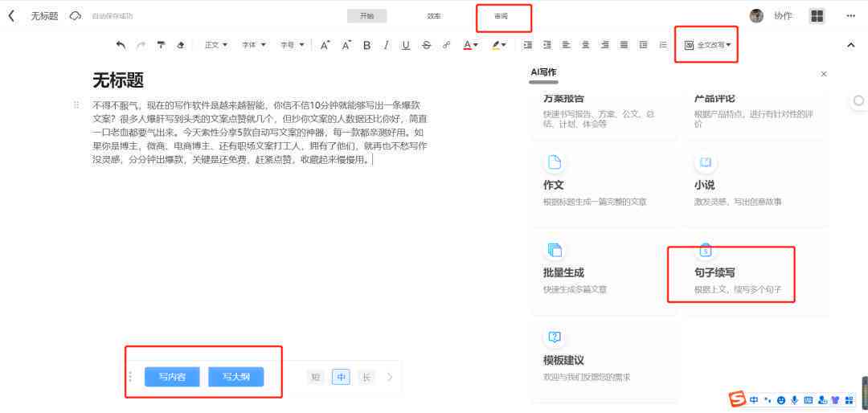Image resolution: width=868 pixels, height=413 pixels.
Task: Open the 字体 font dropdown
Action: 254,45
